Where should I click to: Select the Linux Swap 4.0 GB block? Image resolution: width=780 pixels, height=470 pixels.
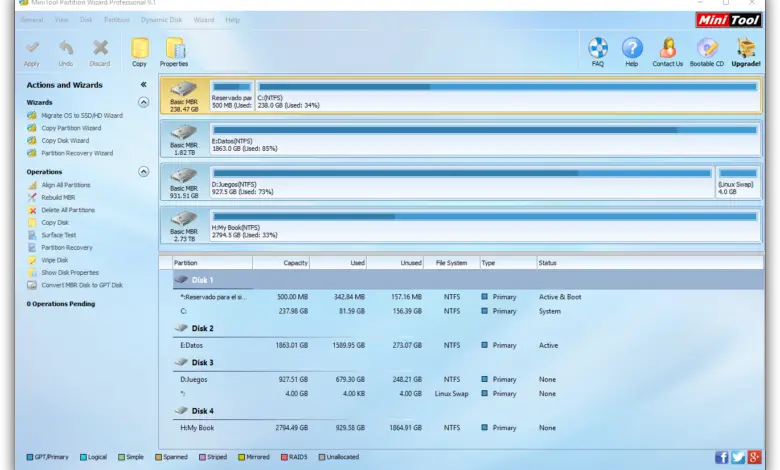pyautogui.click(x=738, y=182)
